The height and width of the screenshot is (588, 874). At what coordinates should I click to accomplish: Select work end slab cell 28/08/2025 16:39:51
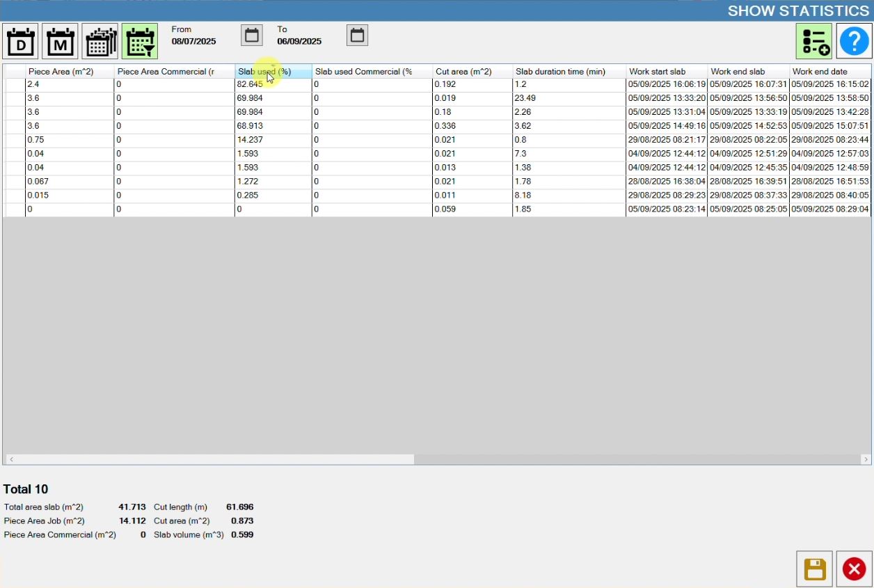pos(748,182)
